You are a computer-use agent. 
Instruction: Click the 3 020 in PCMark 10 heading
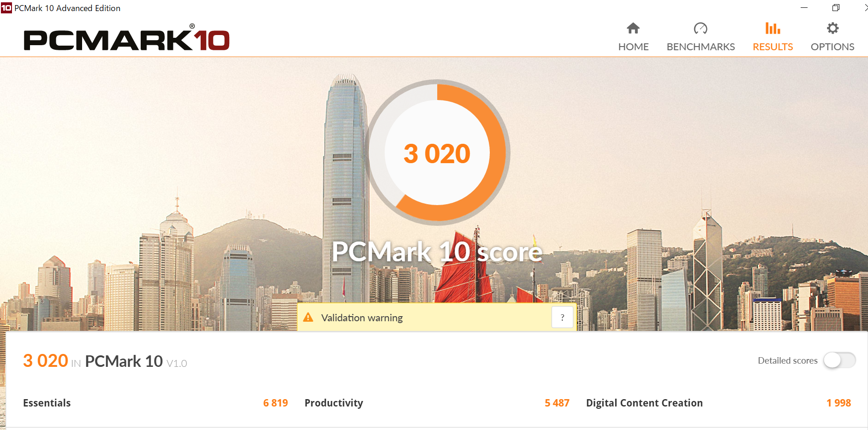[105, 361]
